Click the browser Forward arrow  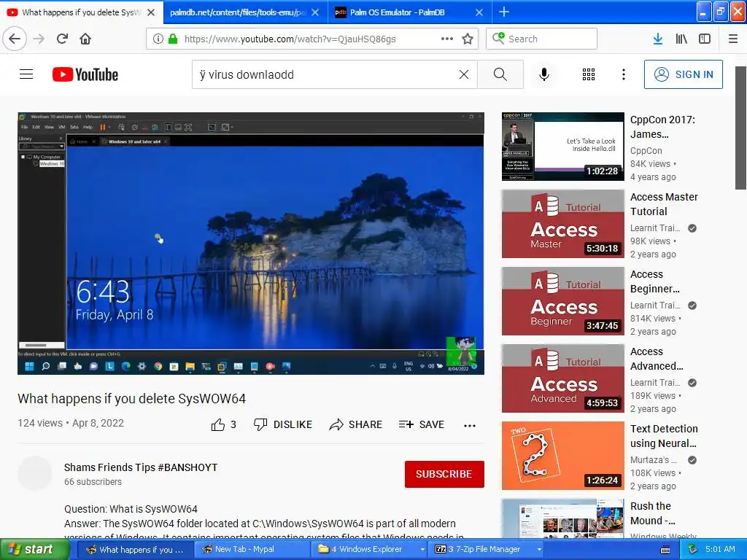click(39, 39)
